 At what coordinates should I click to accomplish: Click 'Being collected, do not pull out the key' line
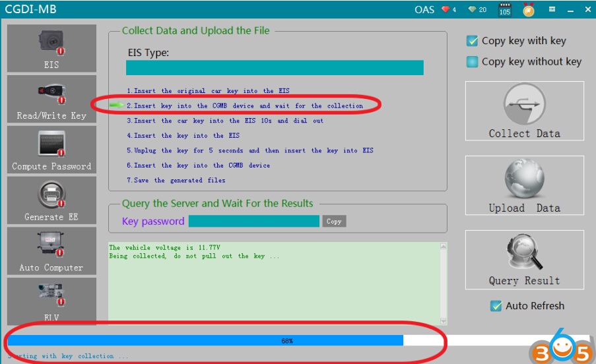click(x=194, y=256)
